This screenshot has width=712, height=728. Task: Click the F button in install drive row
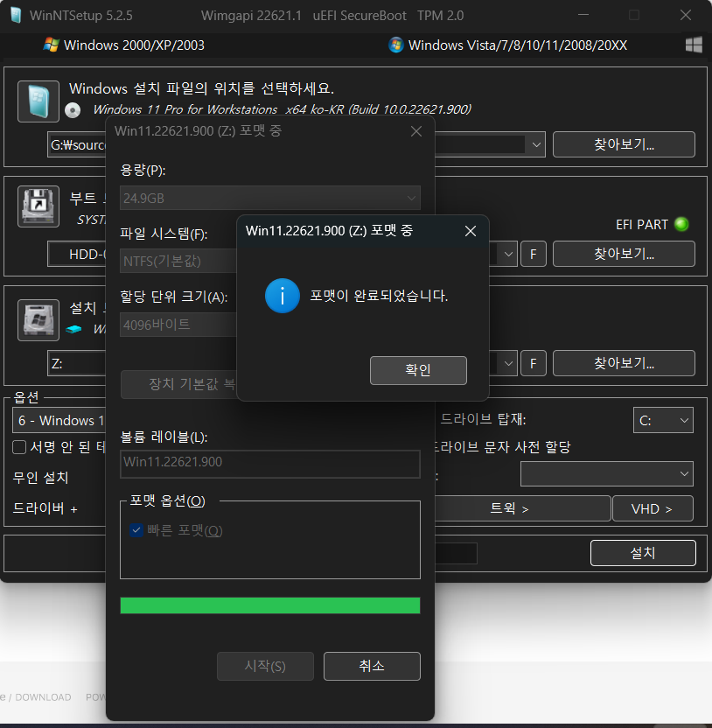click(534, 363)
